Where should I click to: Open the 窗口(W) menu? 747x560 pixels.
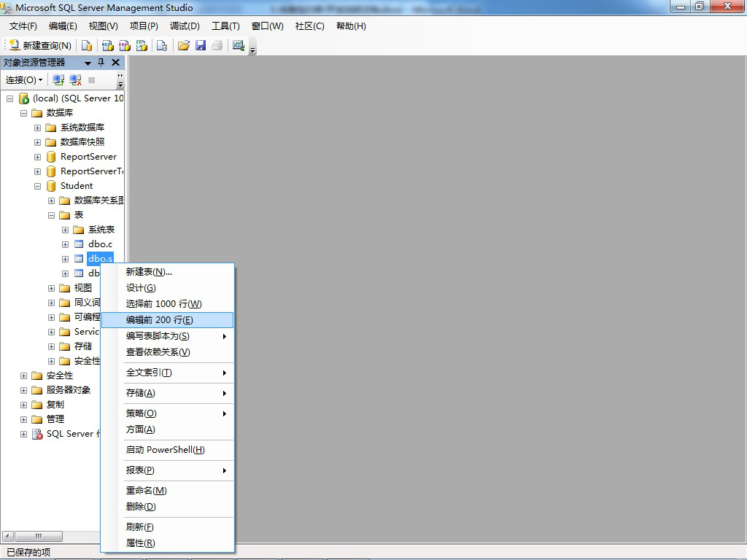[x=267, y=26]
